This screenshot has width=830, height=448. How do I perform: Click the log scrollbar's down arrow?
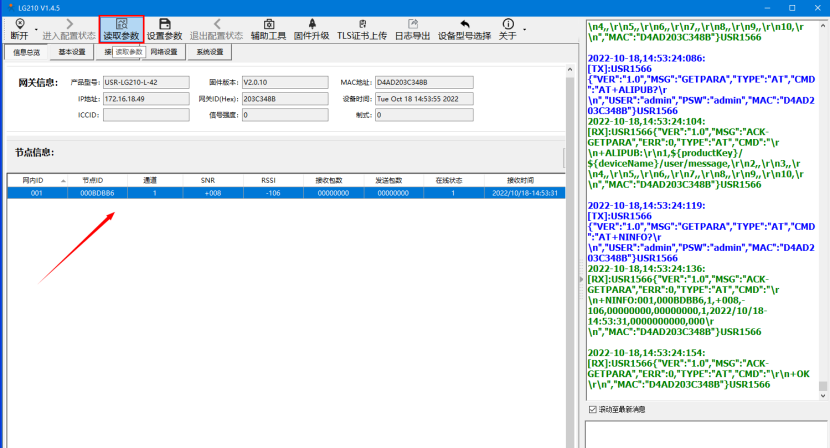(823, 395)
